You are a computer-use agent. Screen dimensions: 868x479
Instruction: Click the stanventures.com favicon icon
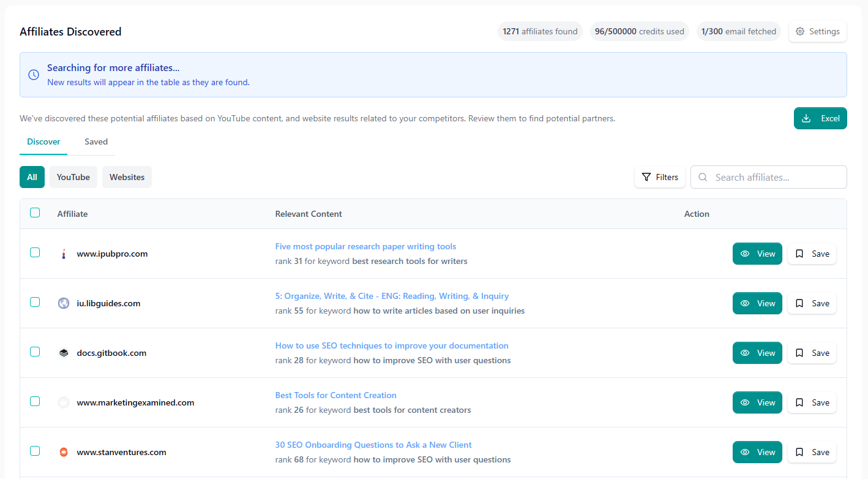click(64, 452)
